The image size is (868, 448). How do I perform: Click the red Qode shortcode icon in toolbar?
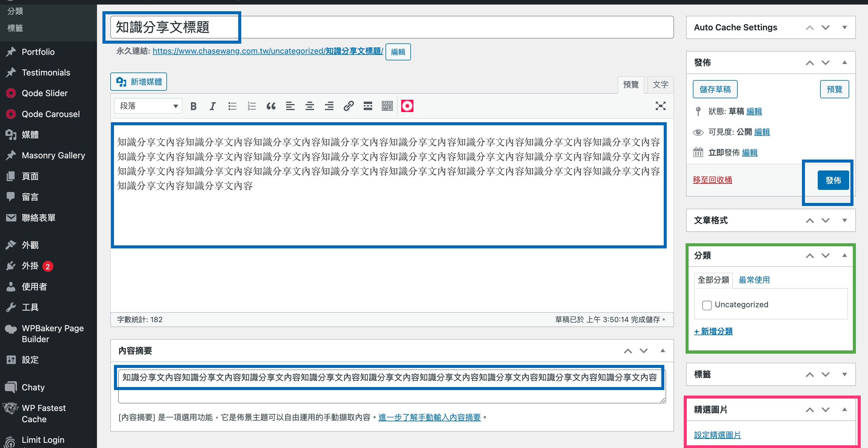407,106
